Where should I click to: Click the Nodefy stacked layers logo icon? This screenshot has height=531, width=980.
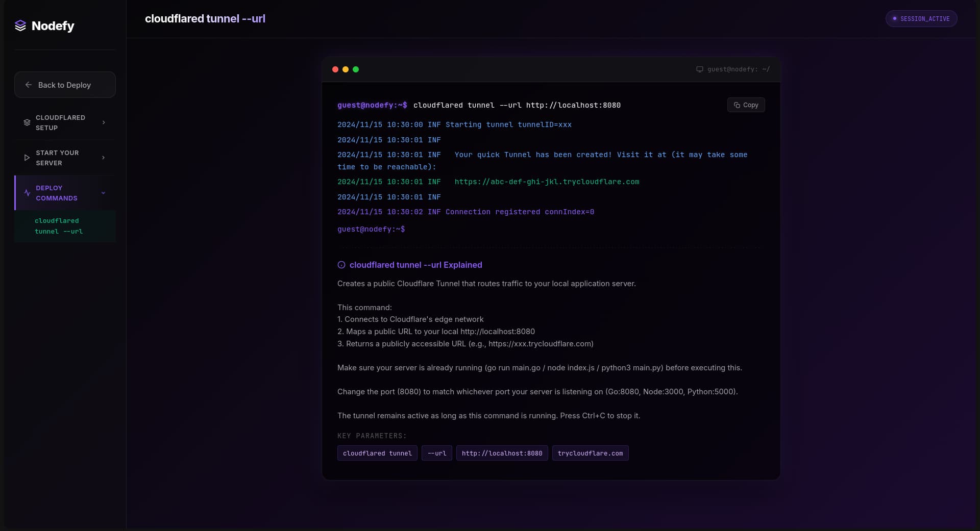tap(20, 26)
